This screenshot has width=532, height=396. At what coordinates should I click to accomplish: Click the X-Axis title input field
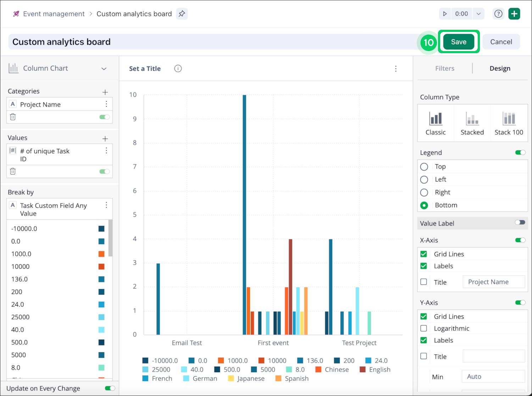pyautogui.click(x=494, y=282)
